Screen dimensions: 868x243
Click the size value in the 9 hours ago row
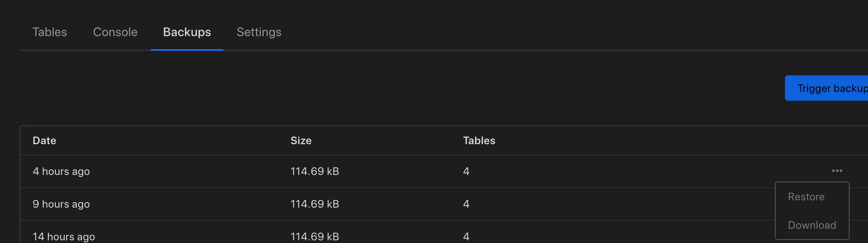(314, 204)
